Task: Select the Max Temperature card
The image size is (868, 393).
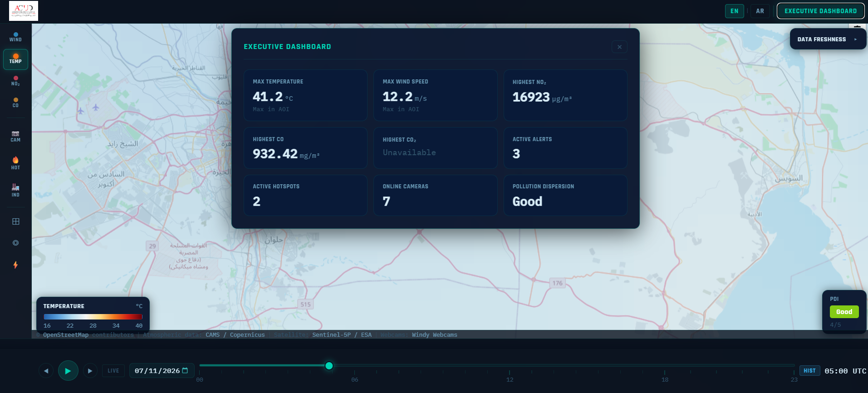Action: [305, 95]
